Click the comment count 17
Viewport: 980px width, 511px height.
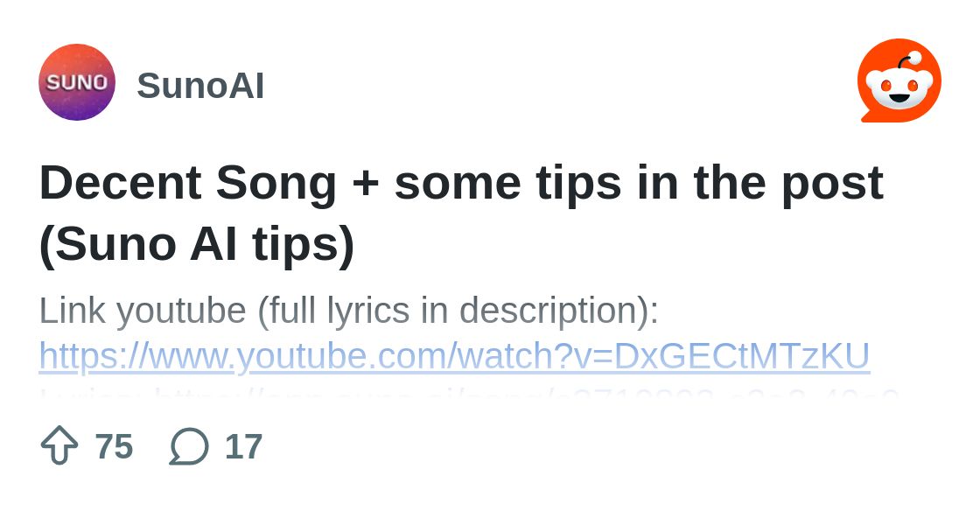click(243, 446)
